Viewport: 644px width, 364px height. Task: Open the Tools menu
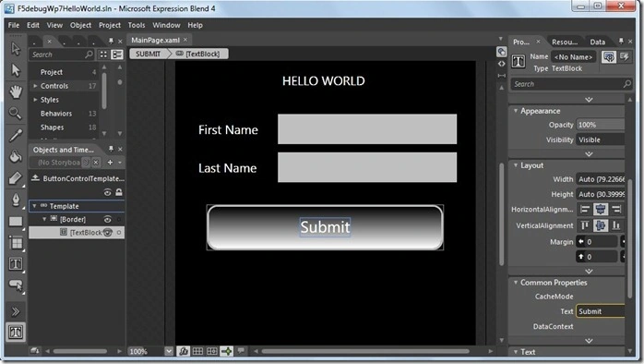(x=137, y=25)
